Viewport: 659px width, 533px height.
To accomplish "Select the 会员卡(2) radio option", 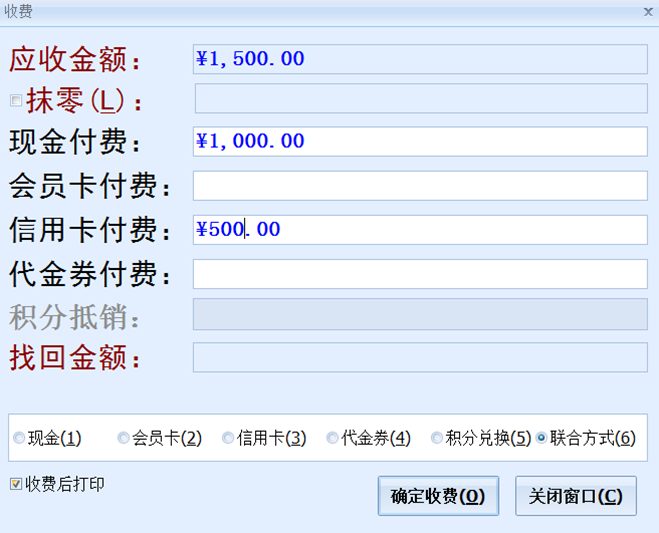I will tap(124, 438).
